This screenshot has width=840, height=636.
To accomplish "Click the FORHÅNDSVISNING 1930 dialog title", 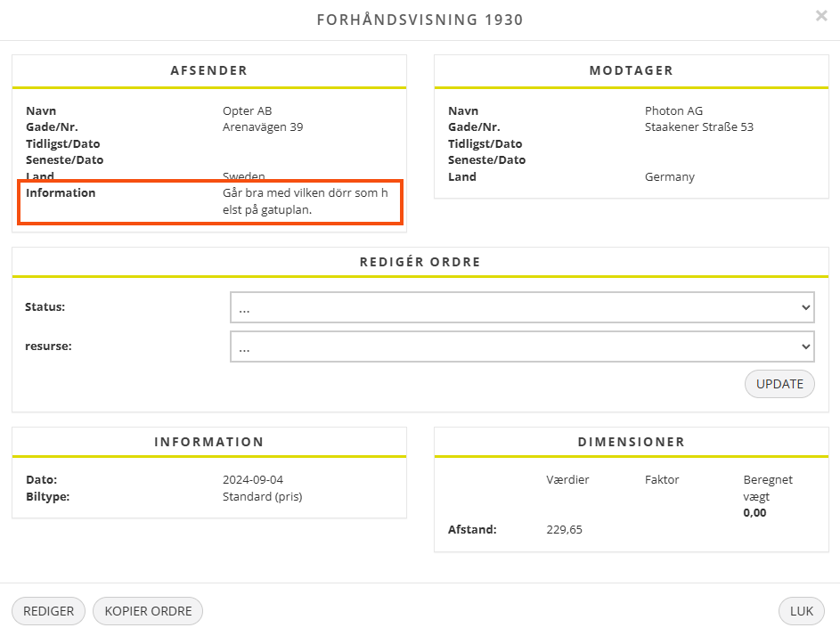I will click(420, 20).
